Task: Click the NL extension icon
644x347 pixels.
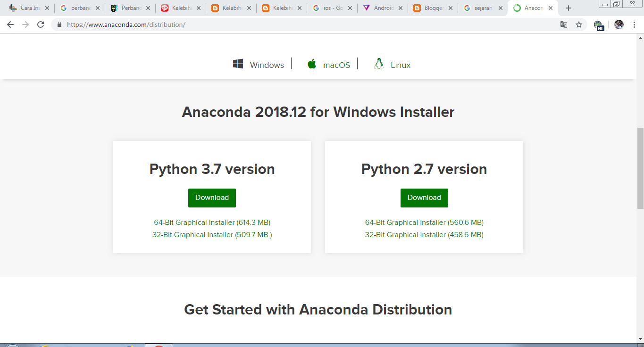Action: coord(599,24)
